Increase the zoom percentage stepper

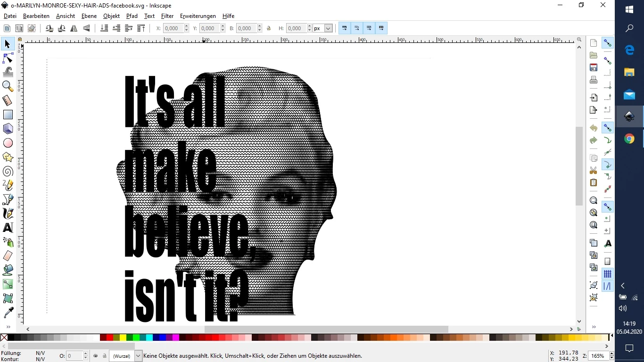[x=612, y=354]
